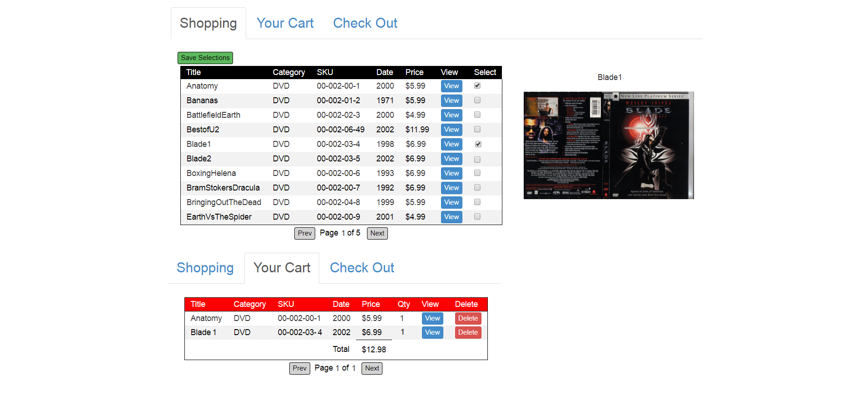This screenshot has height=396, width=868.
Task: Uncheck the Anatomy select checkbox
Action: coord(477,85)
